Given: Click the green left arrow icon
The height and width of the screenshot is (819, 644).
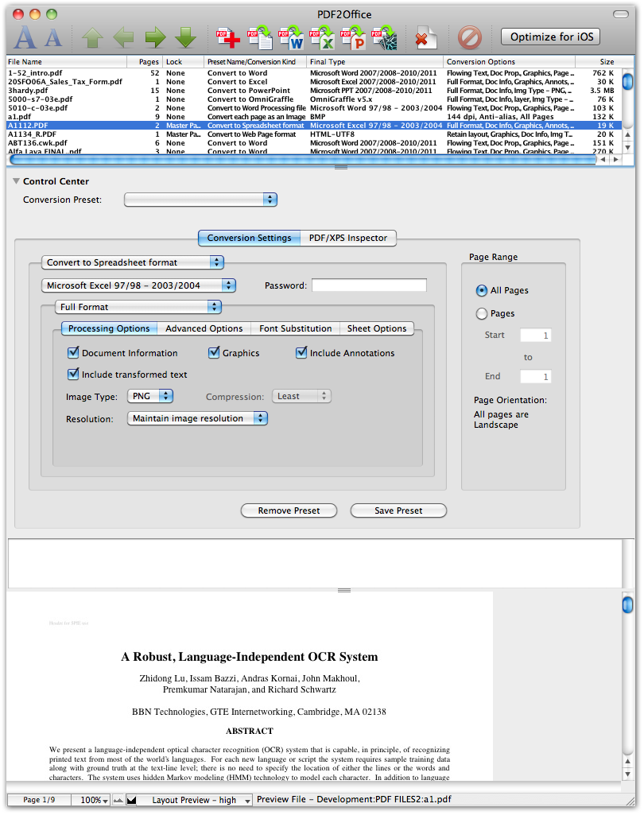Looking at the screenshot, I should (x=123, y=37).
